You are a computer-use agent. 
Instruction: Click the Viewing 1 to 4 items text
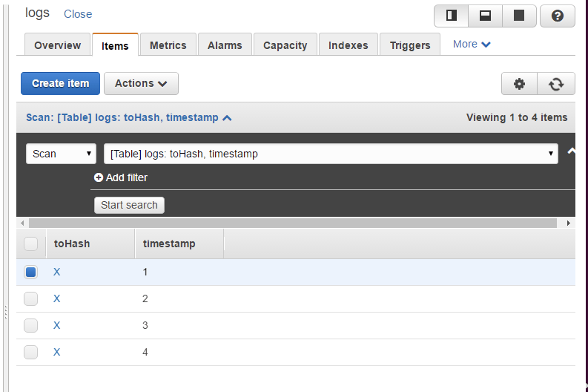517,117
